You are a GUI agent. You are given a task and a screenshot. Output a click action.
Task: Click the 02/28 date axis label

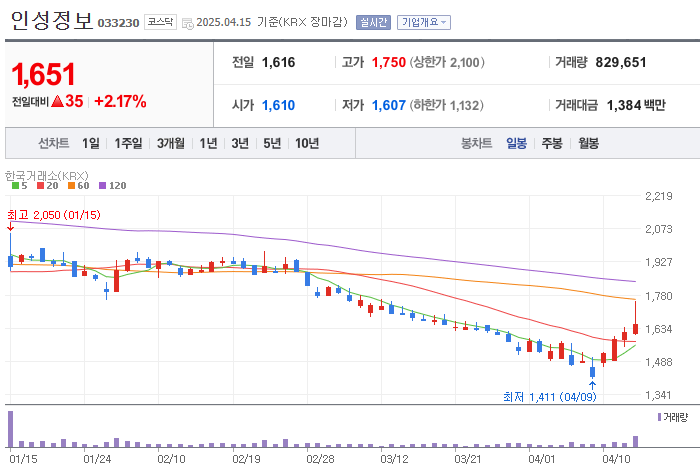click(320, 459)
